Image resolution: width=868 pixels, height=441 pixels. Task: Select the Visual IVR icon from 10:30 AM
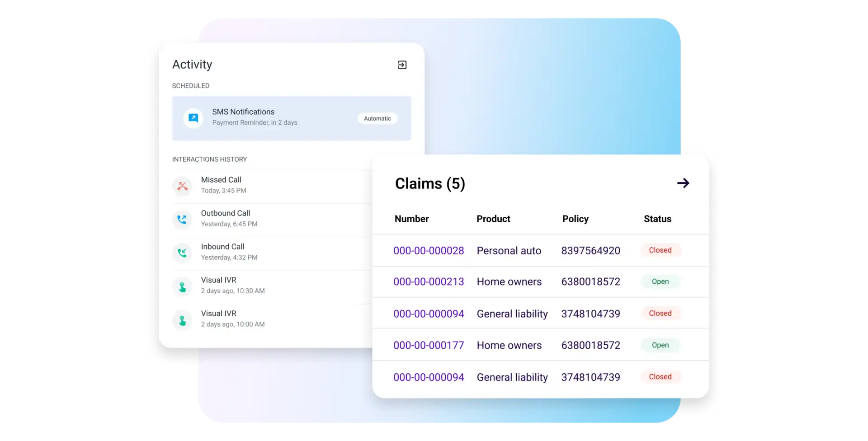[x=182, y=286]
